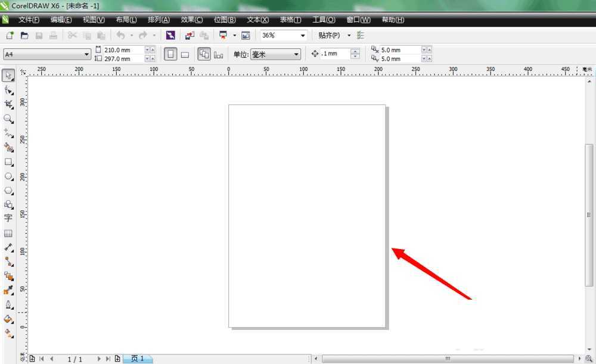The width and height of the screenshot is (596, 364).
Task: Open the View menu
Action: tap(94, 20)
